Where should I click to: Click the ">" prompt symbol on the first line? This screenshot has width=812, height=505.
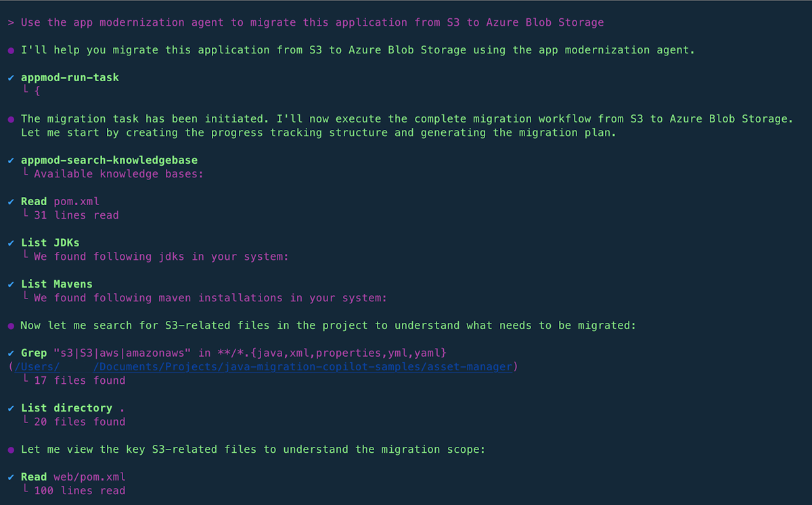[x=11, y=22]
